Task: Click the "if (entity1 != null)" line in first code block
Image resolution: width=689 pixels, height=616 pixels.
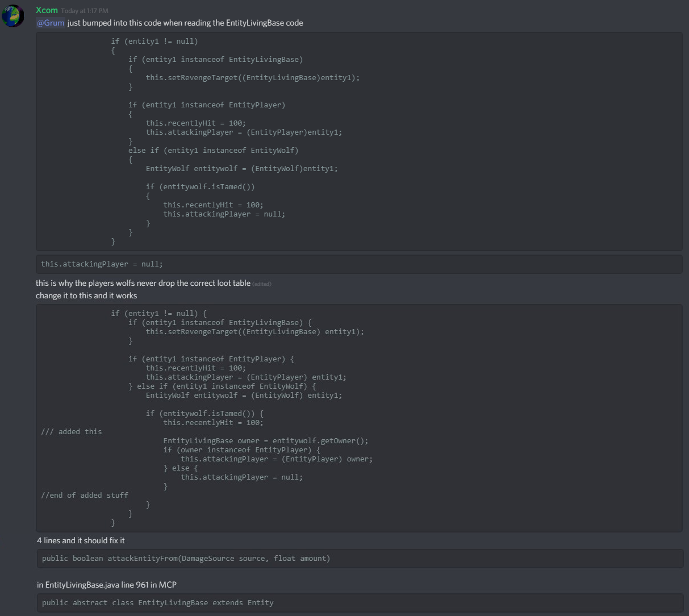Action: (154, 41)
